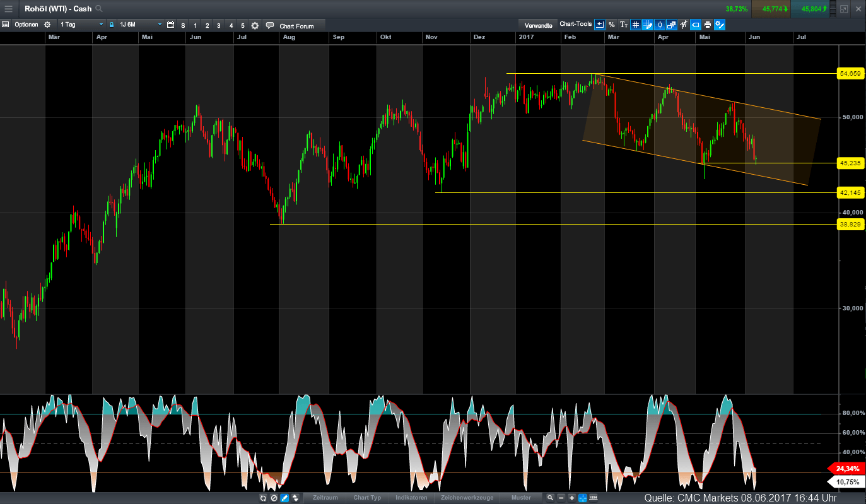The width and height of the screenshot is (866, 504).
Task: Click the blue crosshair icon in bottom toolbar
Action: pos(583,498)
